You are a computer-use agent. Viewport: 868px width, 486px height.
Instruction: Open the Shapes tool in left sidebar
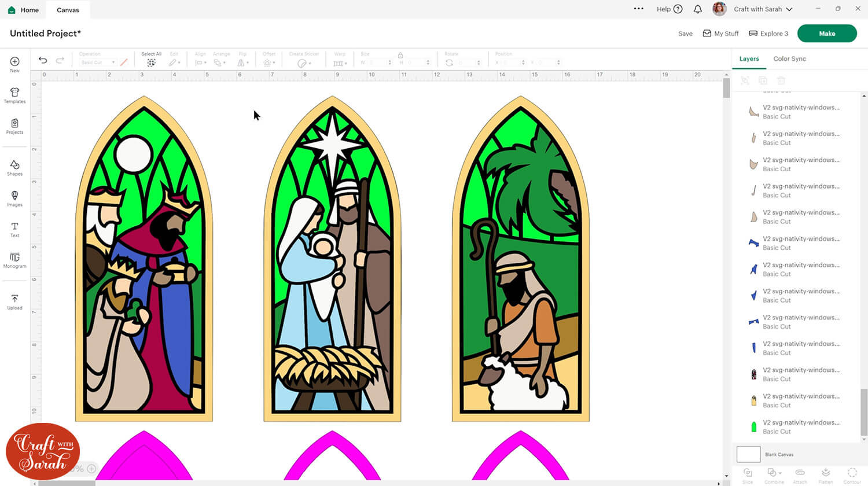(14, 168)
